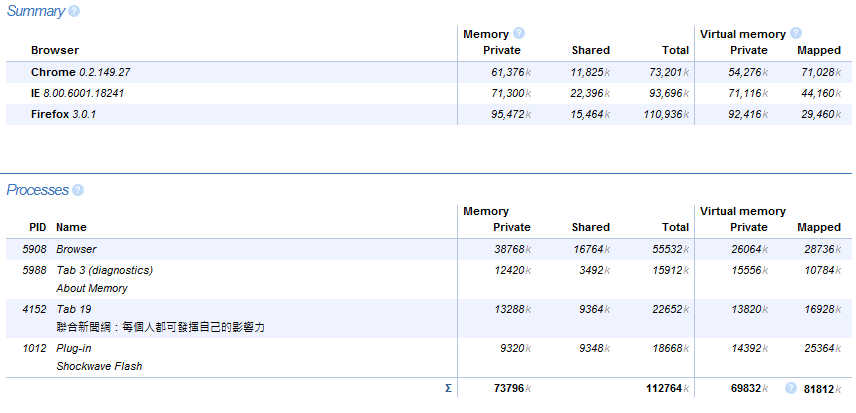
Task: Click the sigma total symbol in Processes table
Action: [x=448, y=388]
